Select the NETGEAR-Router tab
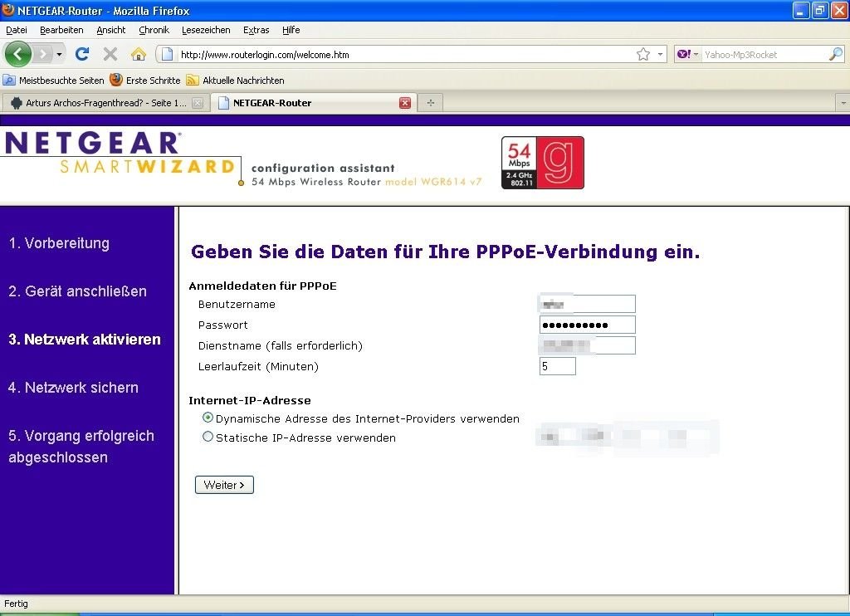Viewport: 850px width, 616px height. (x=314, y=102)
